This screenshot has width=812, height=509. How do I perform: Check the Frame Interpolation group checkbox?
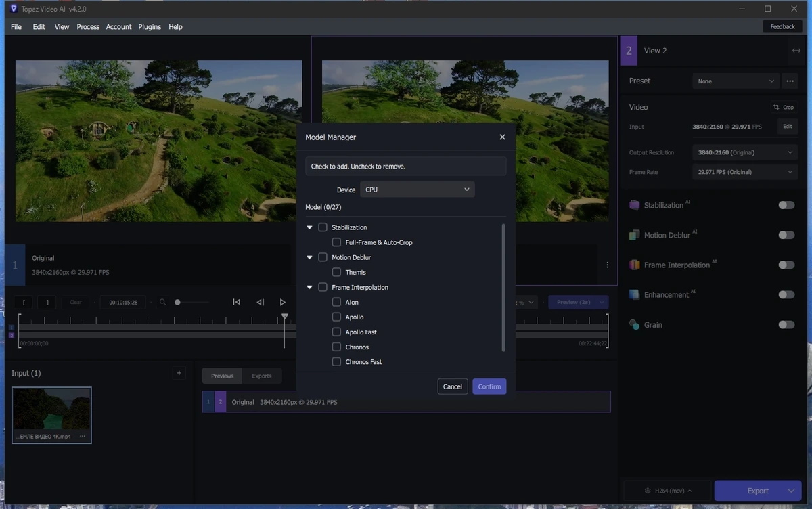[x=323, y=287]
